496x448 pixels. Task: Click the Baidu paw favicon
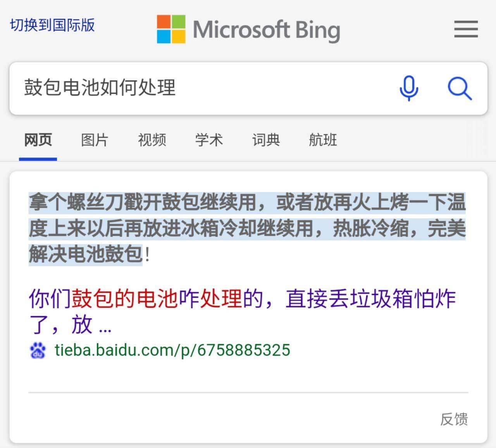tap(38, 350)
